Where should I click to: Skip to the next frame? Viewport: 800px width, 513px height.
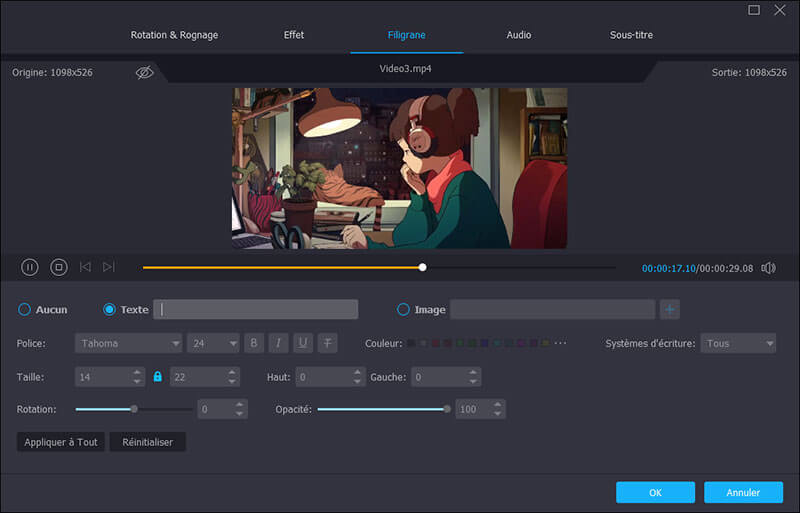tap(109, 267)
